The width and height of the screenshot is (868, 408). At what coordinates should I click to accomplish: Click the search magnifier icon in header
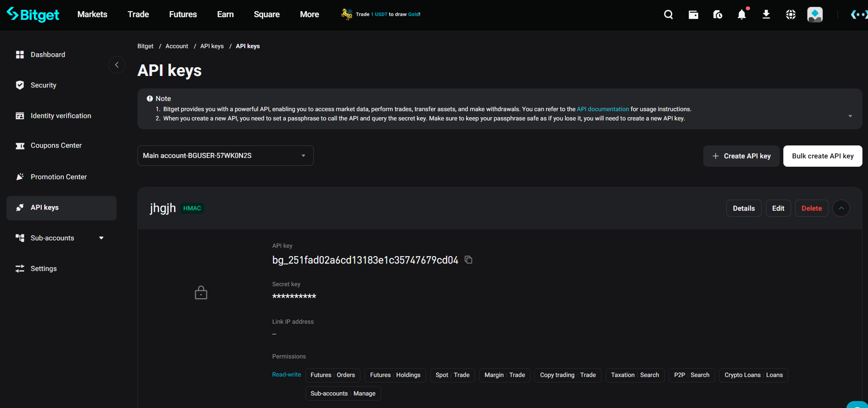668,15
